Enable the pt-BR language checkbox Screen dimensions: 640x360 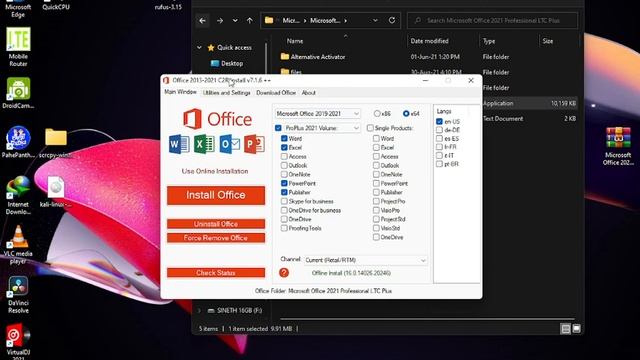[439, 164]
